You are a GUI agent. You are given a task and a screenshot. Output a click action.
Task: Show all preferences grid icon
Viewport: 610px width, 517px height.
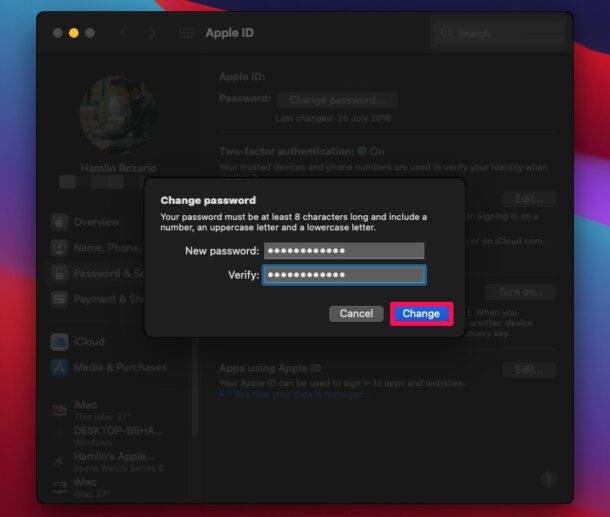185,33
